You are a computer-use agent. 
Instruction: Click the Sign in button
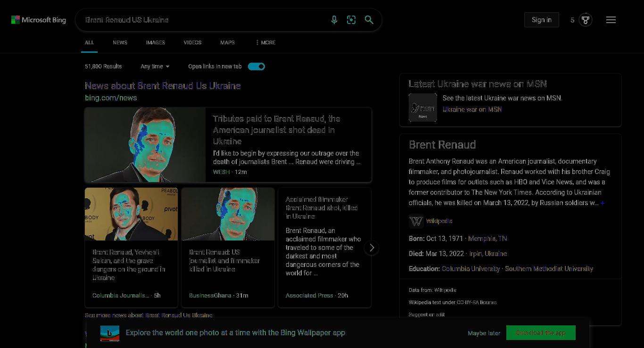(542, 20)
